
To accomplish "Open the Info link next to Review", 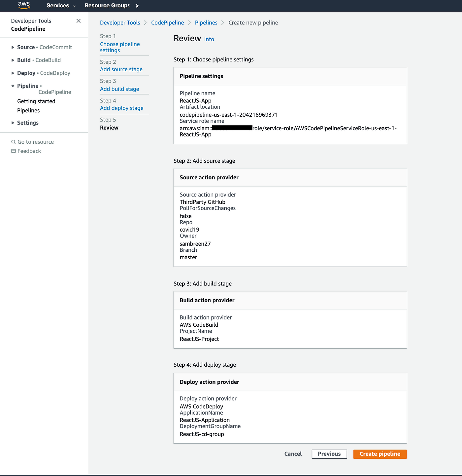I will 209,39.
